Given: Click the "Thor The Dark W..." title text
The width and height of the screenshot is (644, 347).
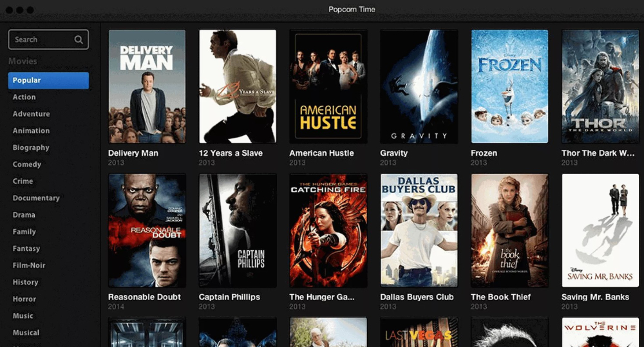Looking at the screenshot, I should [x=598, y=153].
